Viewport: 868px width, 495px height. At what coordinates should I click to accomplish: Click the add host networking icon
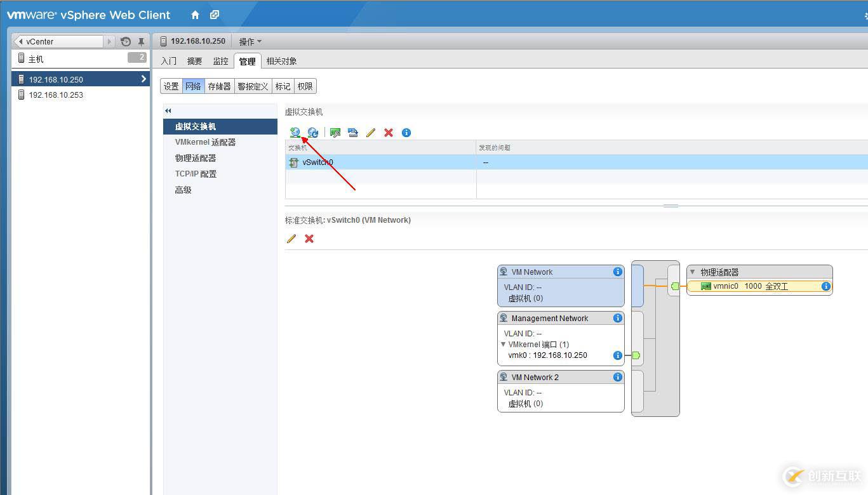point(295,132)
